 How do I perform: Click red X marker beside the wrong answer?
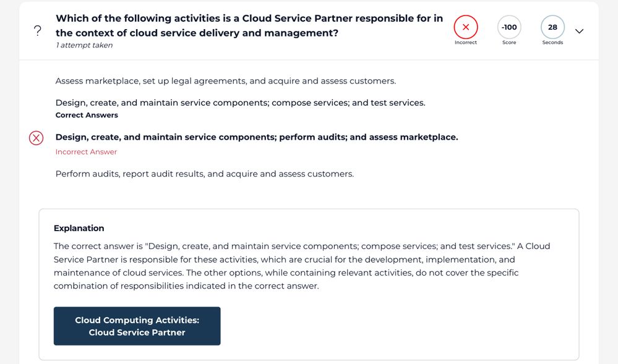[36, 138]
